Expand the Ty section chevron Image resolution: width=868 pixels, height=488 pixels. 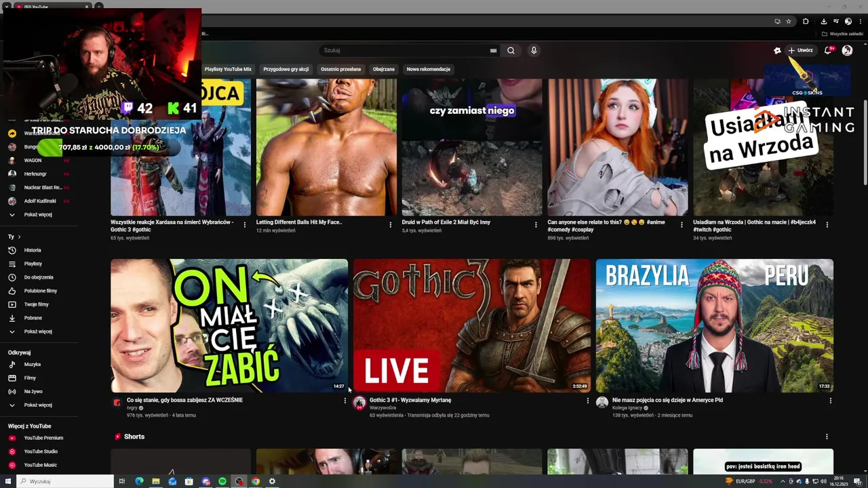click(19, 237)
